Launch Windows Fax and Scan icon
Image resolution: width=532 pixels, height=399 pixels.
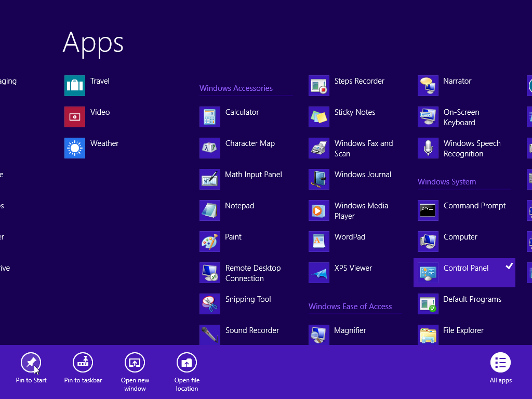click(319, 148)
